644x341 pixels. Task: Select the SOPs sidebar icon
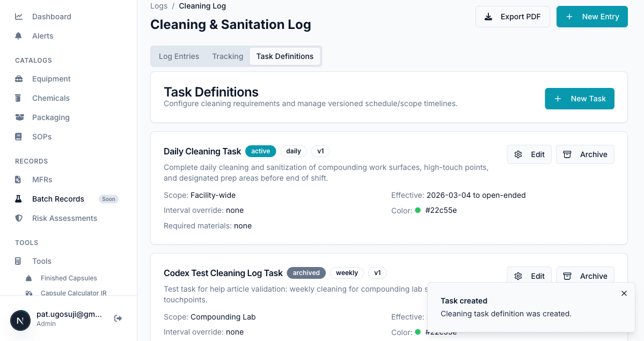coord(18,137)
